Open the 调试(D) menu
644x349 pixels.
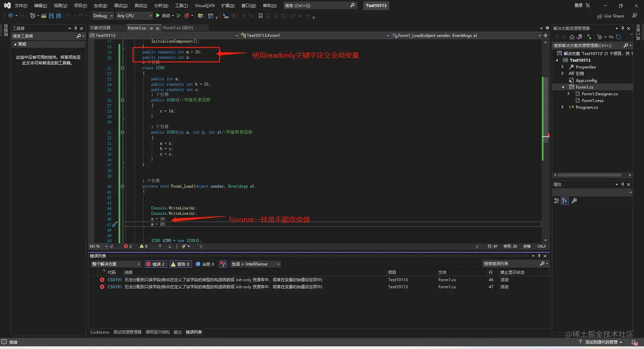click(121, 6)
